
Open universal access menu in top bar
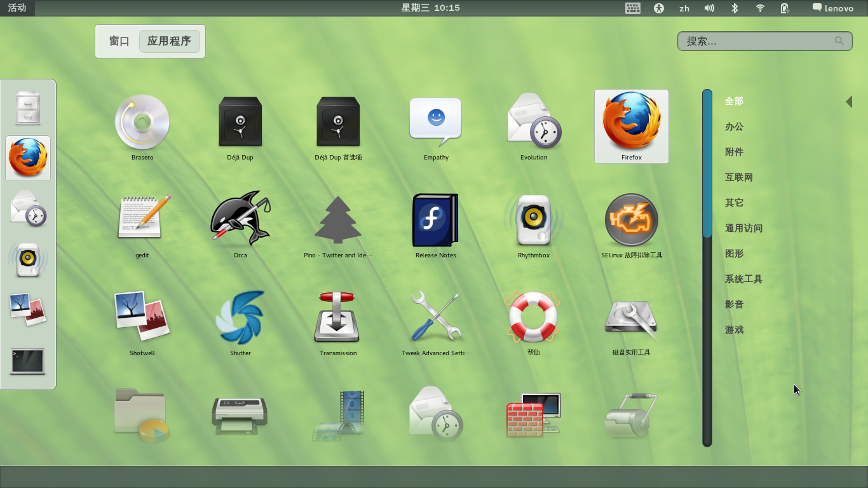[659, 8]
